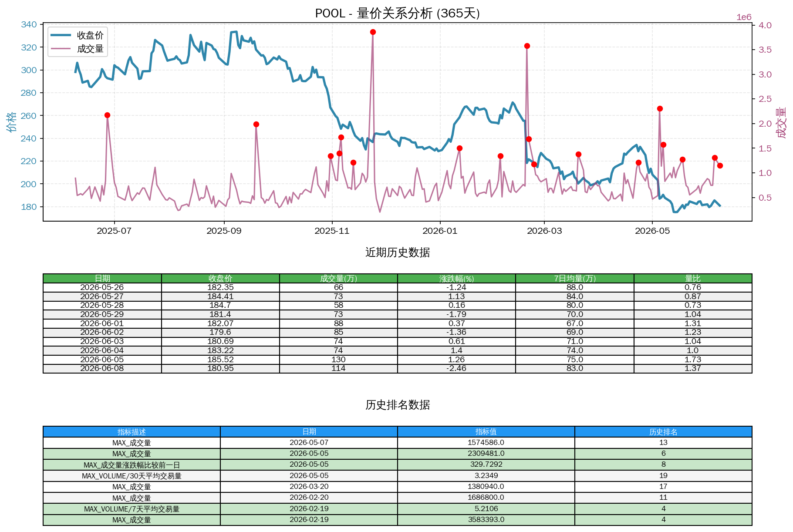Click the x-axis label 2025-11
This screenshot has height=532, width=793.
(x=332, y=231)
